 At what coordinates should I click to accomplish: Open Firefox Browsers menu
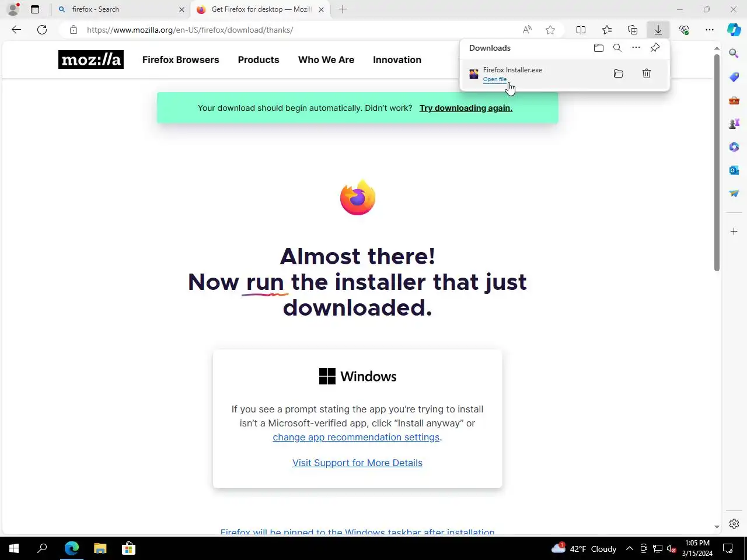pos(181,60)
